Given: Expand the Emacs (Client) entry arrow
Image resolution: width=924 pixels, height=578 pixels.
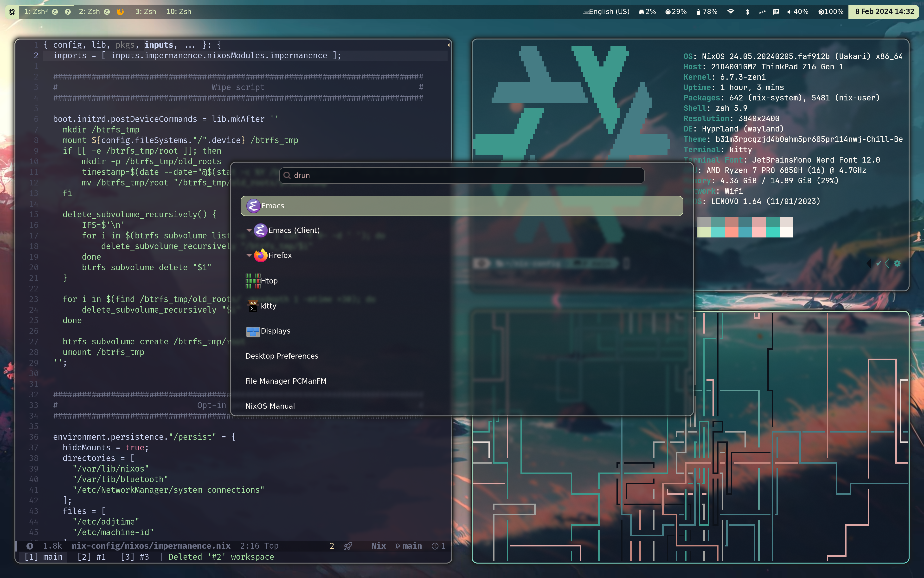Looking at the screenshot, I should click(x=249, y=230).
